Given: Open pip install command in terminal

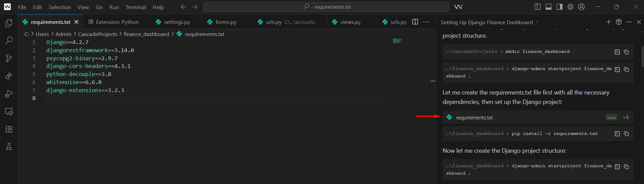Looking at the screenshot, I should 617,134.
